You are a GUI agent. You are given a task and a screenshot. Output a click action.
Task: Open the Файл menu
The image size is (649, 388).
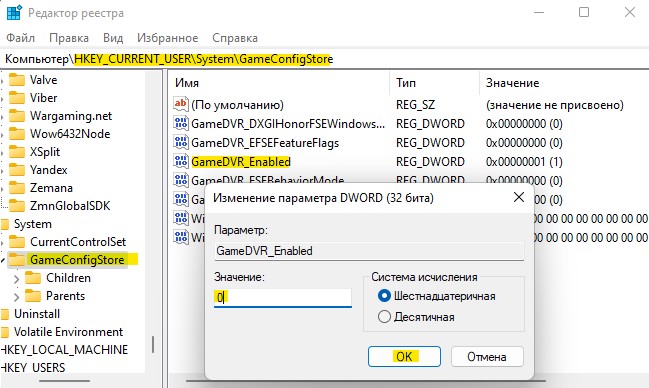(x=20, y=38)
